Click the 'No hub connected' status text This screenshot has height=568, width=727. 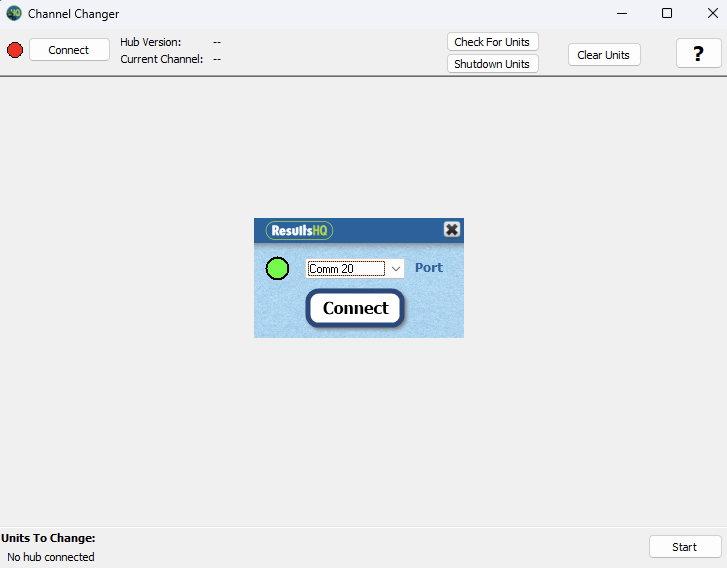pyautogui.click(x=51, y=557)
